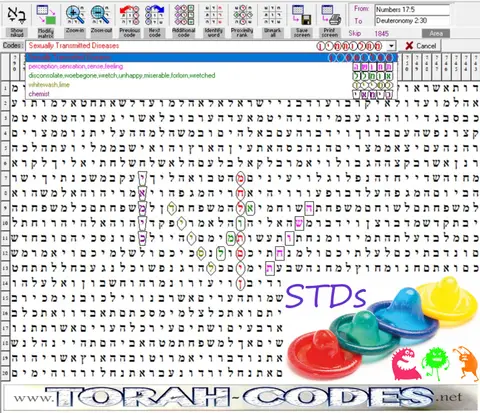Open the Modify matrix tool
The height and width of the screenshot is (413, 480).
pos(46,15)
